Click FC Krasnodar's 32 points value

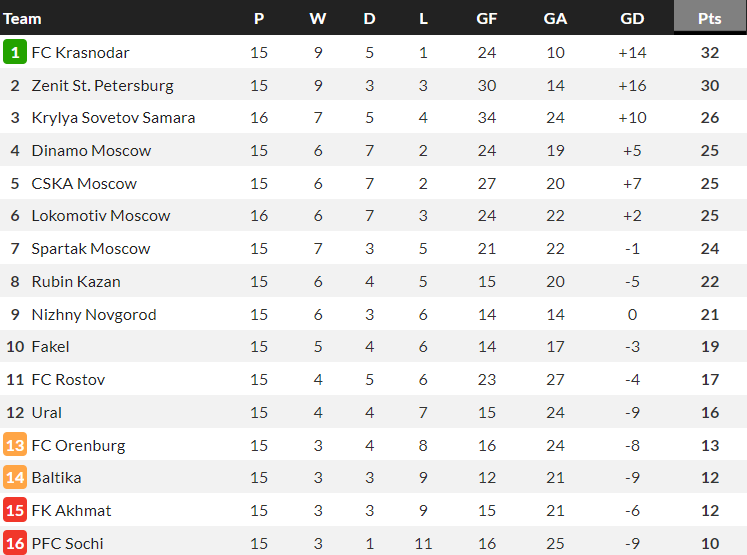tap(710, 52)
